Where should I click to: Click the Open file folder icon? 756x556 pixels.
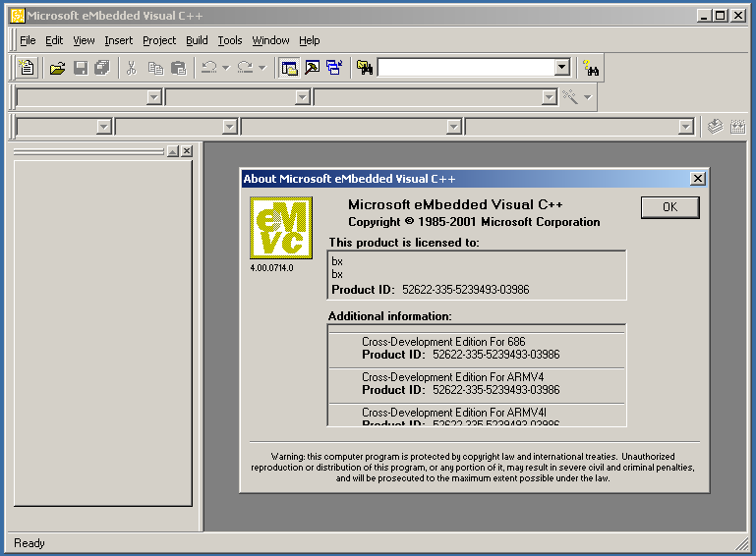click(x=57, y=68)
